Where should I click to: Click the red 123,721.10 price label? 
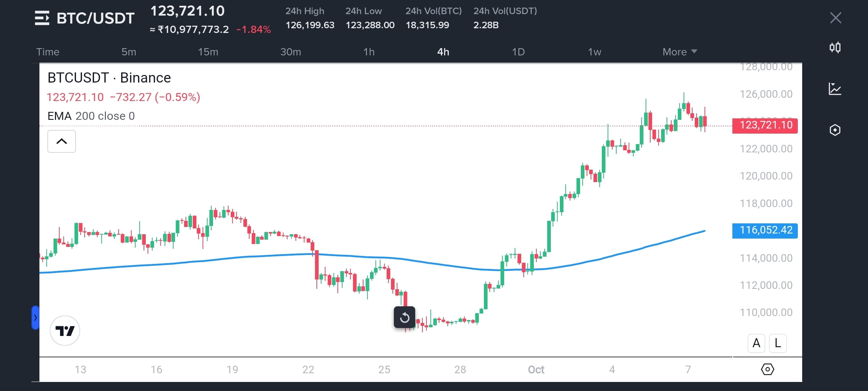[x=765, y=125]
